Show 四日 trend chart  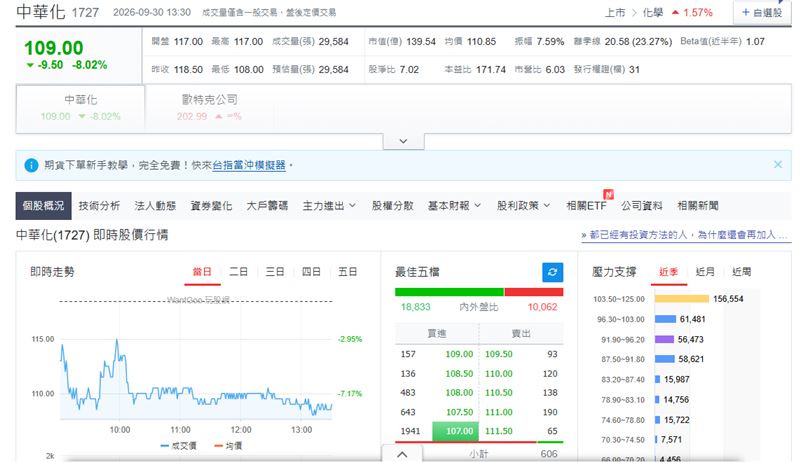(311, 272)
